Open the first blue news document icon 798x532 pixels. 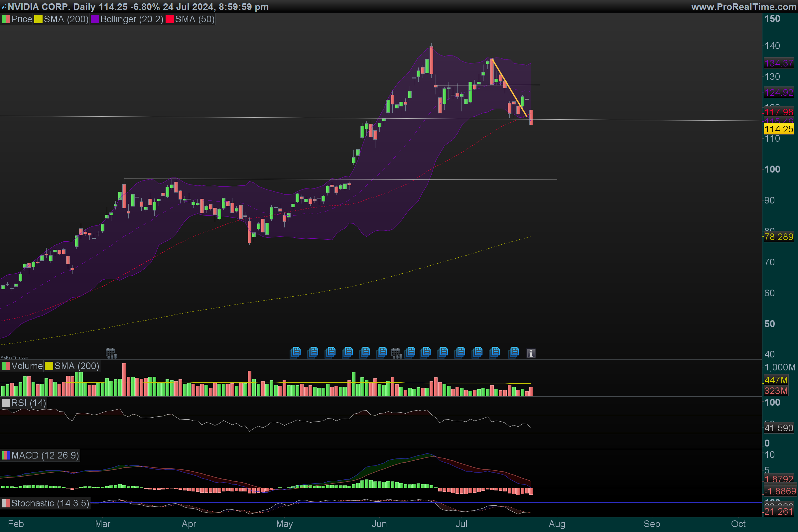click(x=296, y=352)
